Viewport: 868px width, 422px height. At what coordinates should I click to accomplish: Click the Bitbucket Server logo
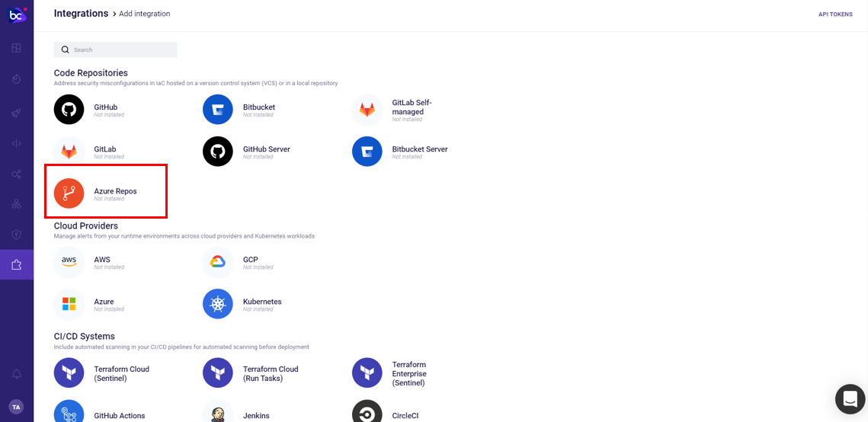(x=367, y=152)
